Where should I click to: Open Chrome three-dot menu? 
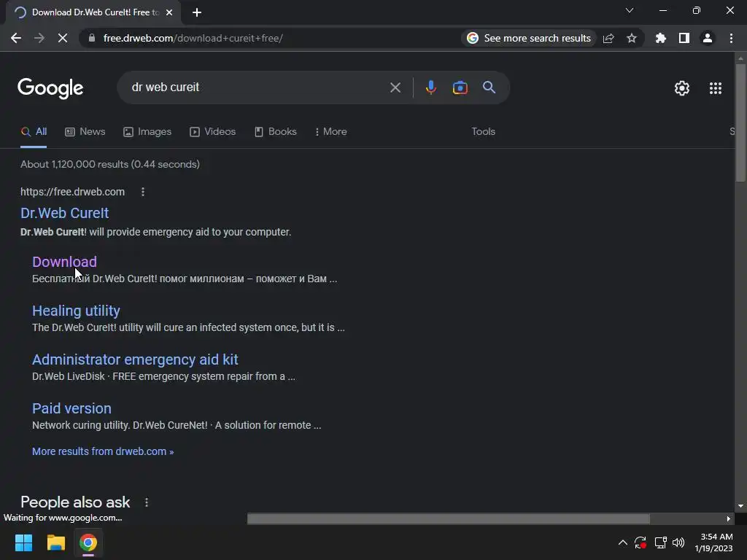(731, 38)
